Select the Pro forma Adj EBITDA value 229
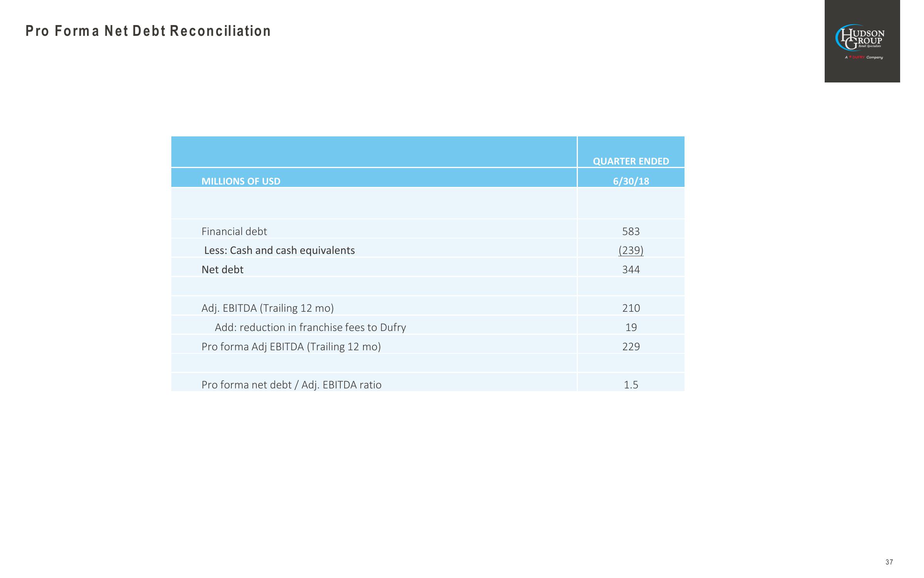This screenshot has height=578, width=924. pyautogui.click(x=631, y=347)
